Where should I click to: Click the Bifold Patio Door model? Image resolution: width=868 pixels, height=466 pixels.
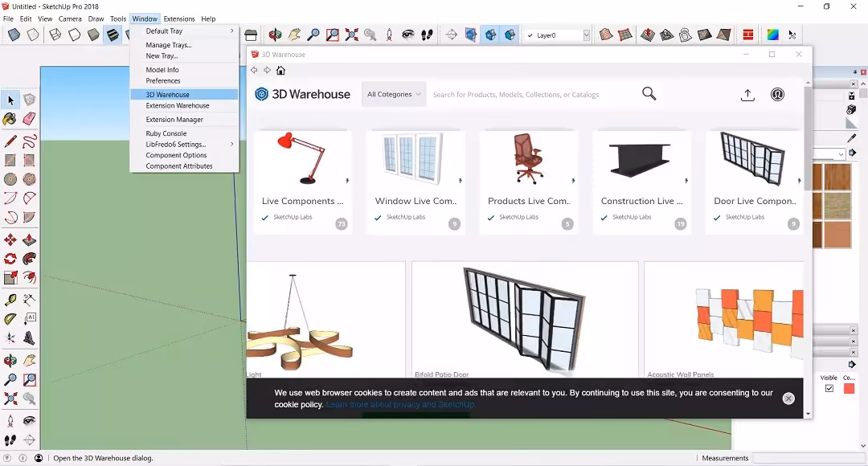pos(525,320)
